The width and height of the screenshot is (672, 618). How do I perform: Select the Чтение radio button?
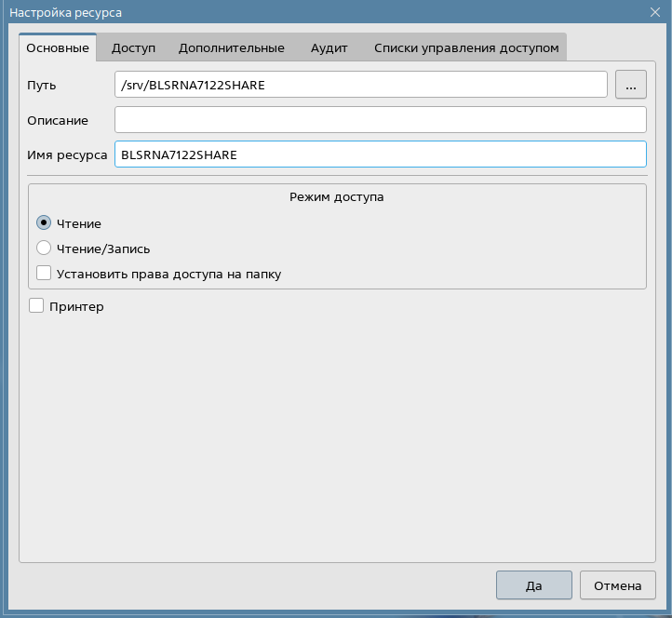[44, 222]
